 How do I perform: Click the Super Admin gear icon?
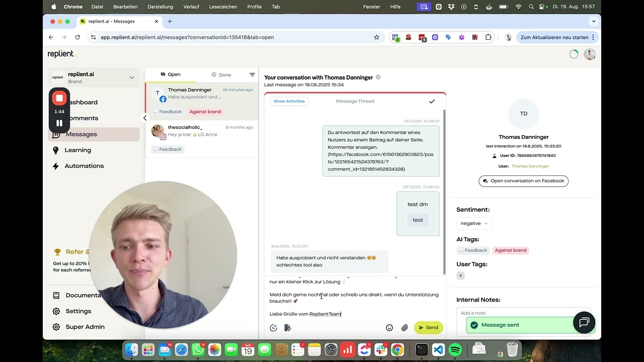(x=56, y=327)
